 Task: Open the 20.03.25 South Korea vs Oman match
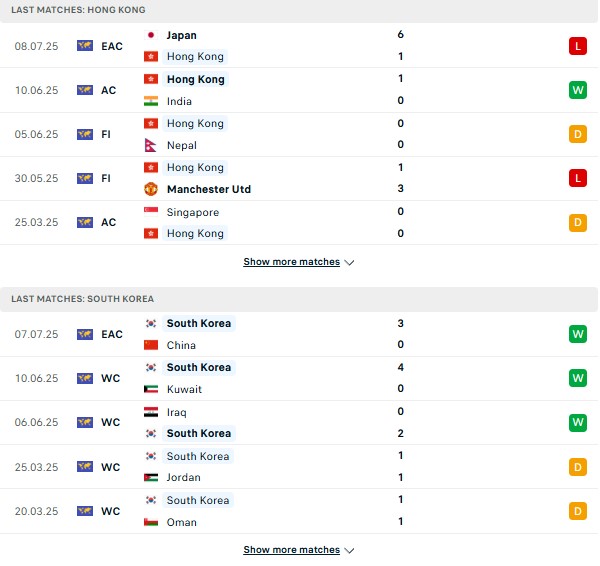click(x=299, y=511)
